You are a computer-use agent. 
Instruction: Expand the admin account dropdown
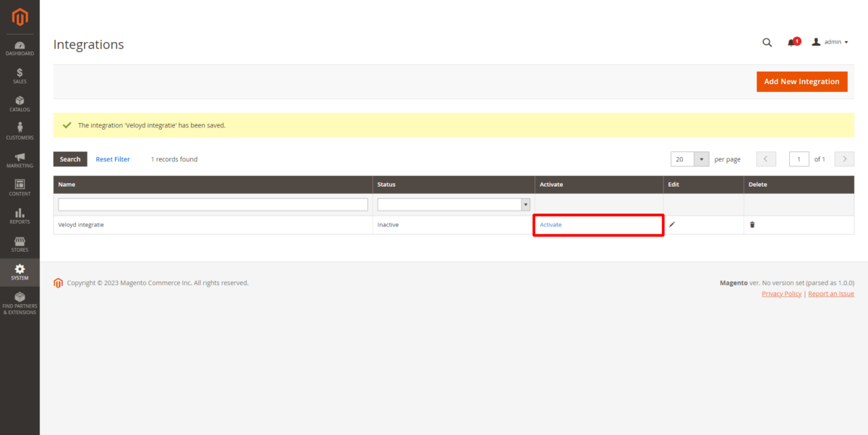click(x=830, y=42)
